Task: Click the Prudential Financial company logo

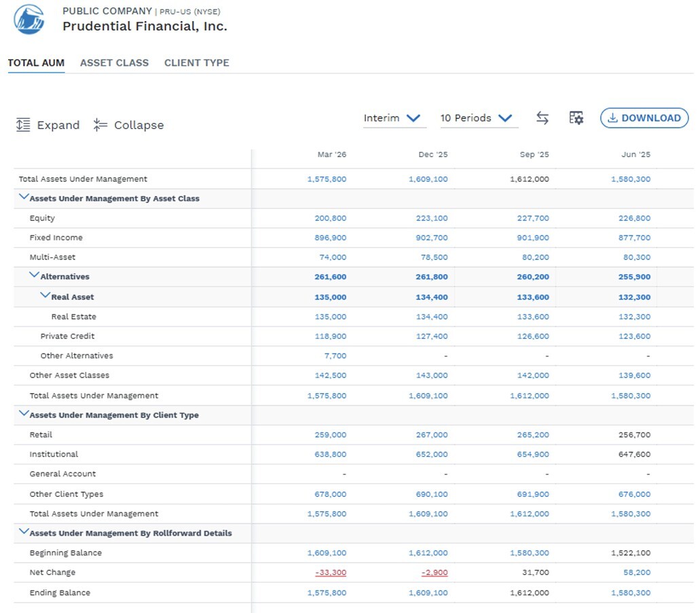Action: (x=29, y=20)
